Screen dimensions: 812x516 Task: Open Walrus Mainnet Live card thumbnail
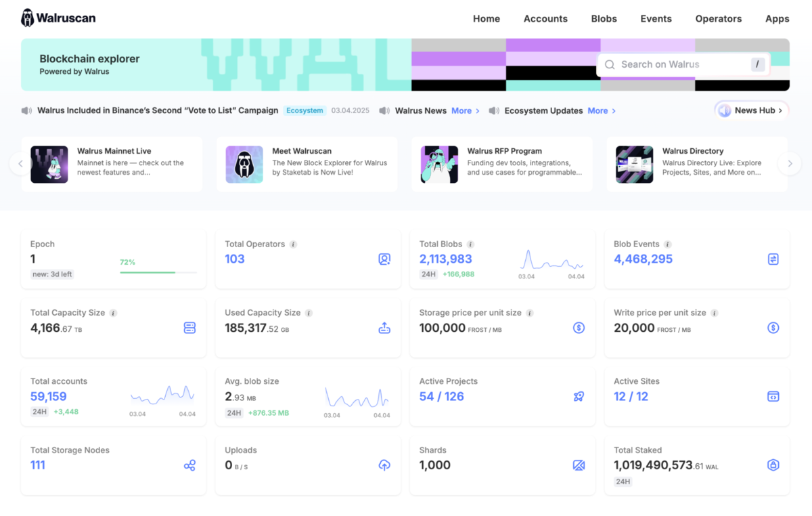pos(49,165)
